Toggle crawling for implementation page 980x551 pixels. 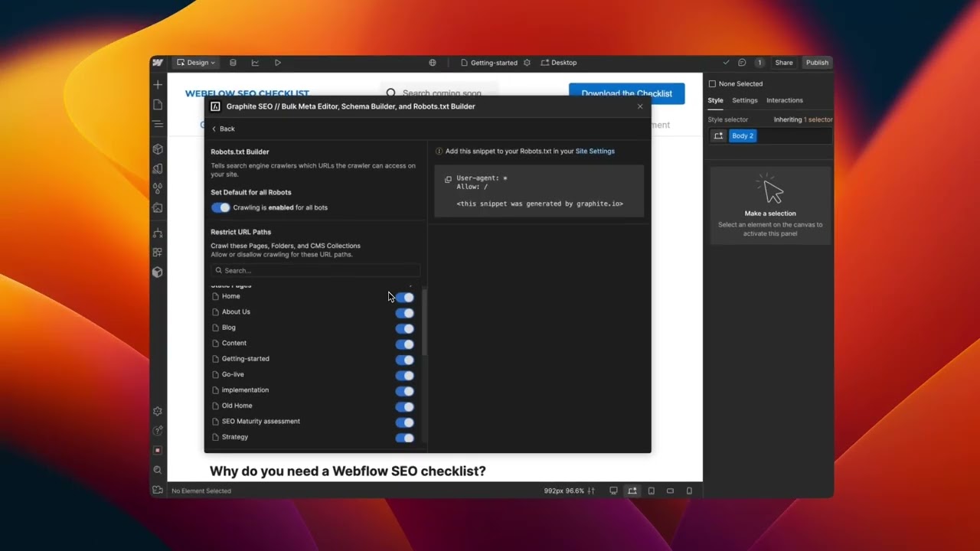(404, 391)
